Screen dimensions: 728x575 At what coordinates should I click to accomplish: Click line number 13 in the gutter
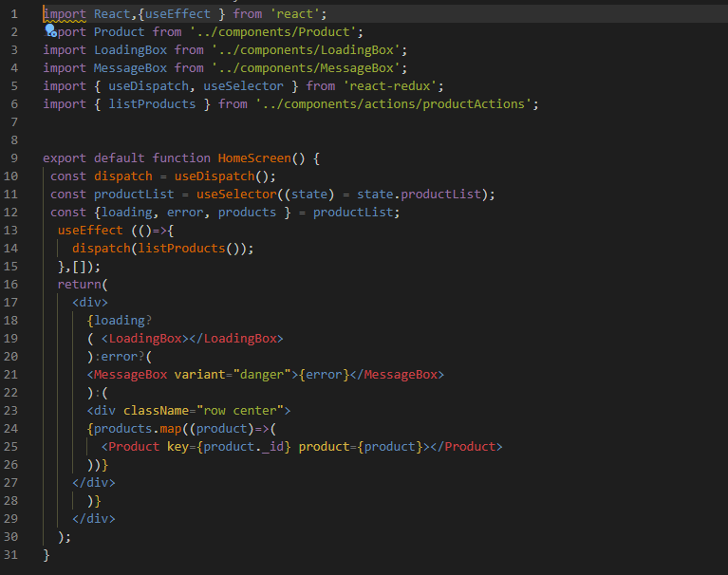pos(10,231)
